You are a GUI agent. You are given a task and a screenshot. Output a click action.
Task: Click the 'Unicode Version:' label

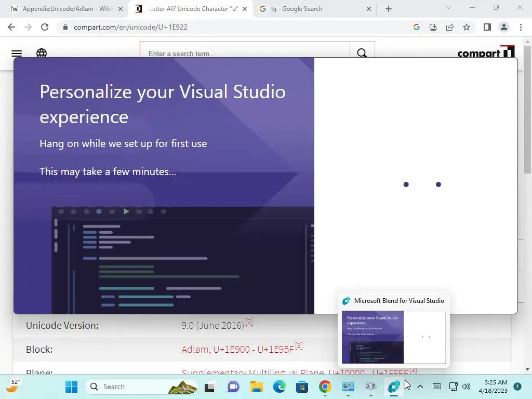[x=62, y=325]
